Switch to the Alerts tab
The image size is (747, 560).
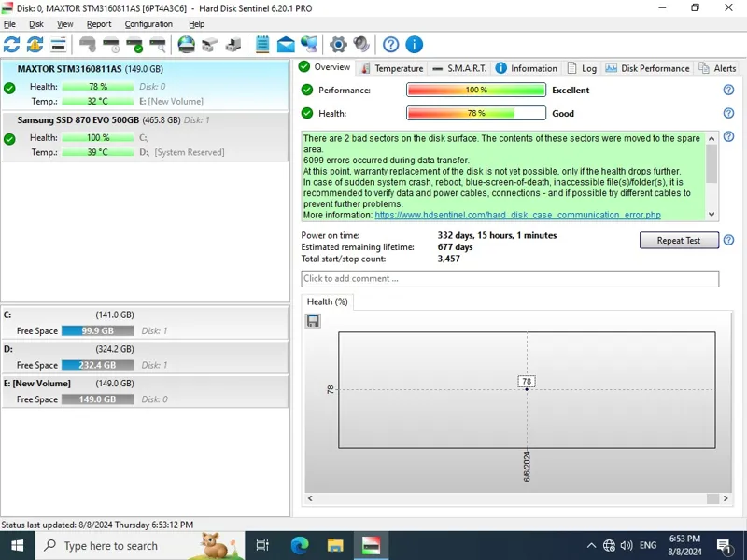coord(717,68)
